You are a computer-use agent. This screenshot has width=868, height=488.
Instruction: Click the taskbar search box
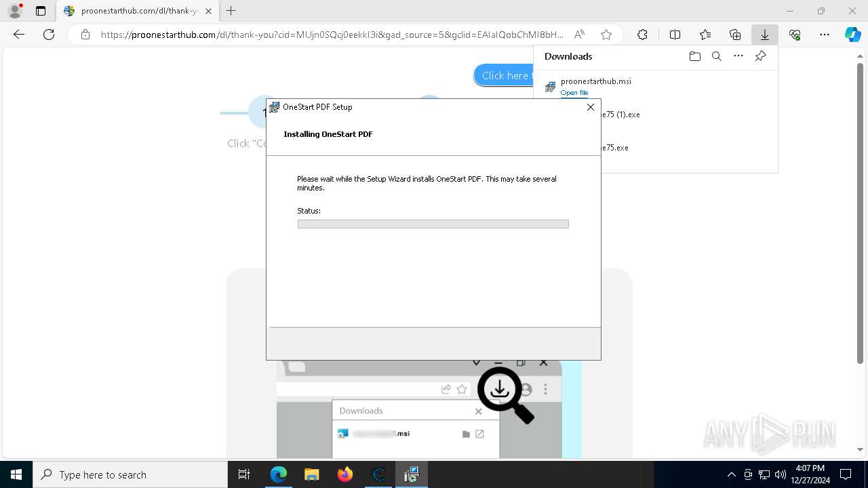[x=130, y=474]
